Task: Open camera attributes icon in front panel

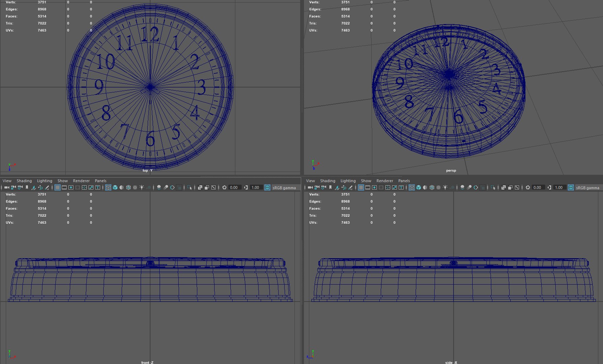Action: pyautogui.click(x=20, y=188)
